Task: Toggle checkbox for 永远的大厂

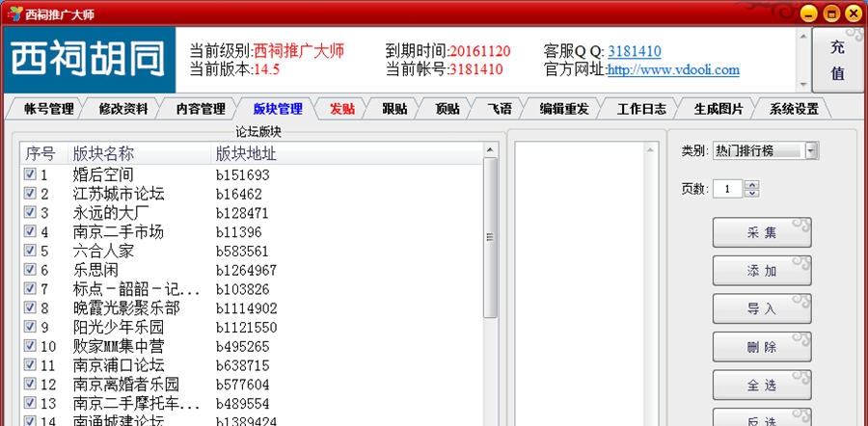Action: (x=30, y=212)
